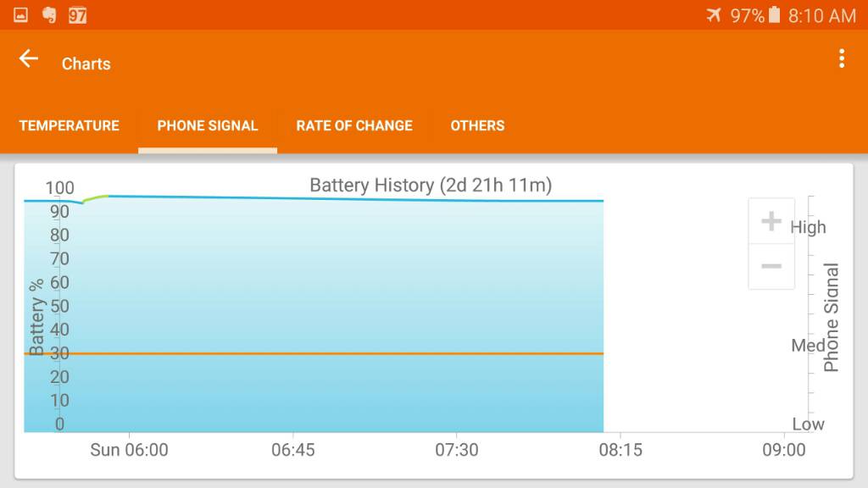The image size is (868, 488).
Task: Tap the 97 battery notification icon
Action: click(x=77, y=15)
